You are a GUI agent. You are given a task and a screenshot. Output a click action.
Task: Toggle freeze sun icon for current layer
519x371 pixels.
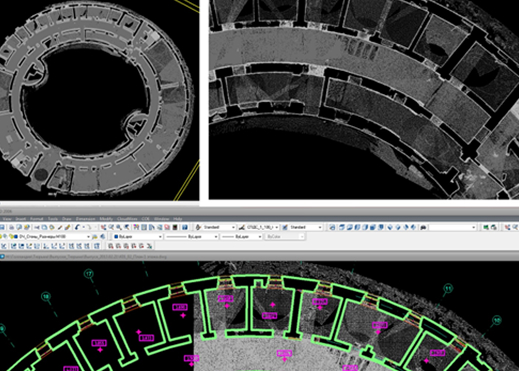5,236
